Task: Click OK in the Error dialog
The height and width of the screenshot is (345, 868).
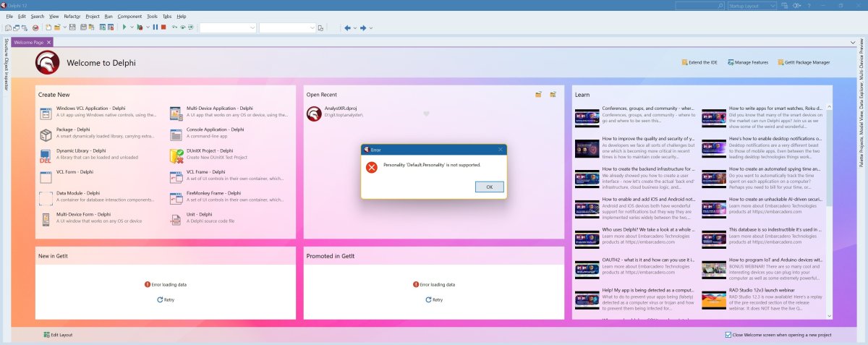Action: [x=490, y=187]
